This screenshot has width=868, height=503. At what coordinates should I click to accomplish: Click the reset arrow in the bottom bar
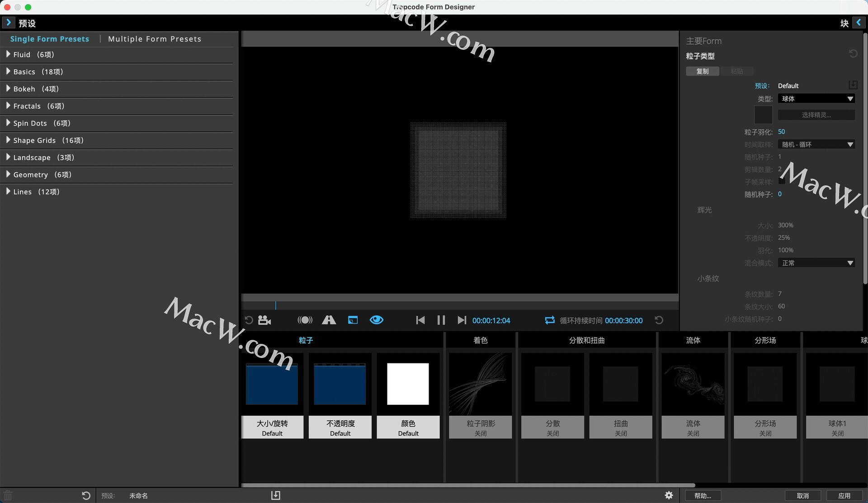[x=86, y=495]
